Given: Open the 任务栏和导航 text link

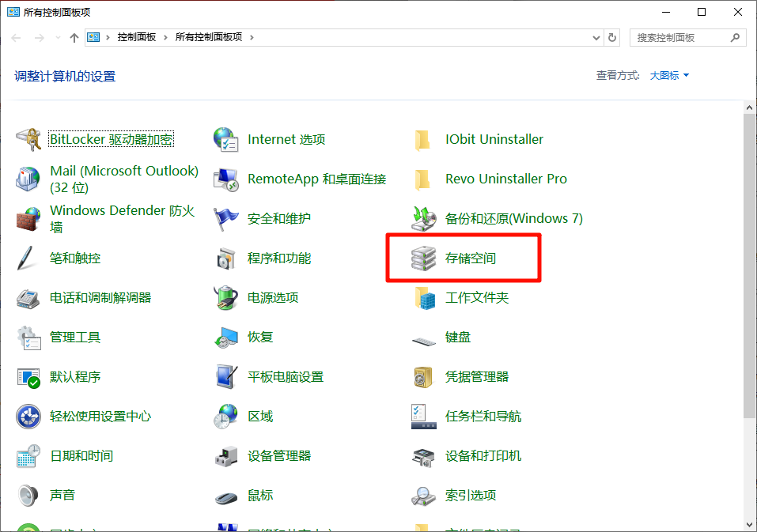Looking at the screenshot, I should tap(483, 417).
